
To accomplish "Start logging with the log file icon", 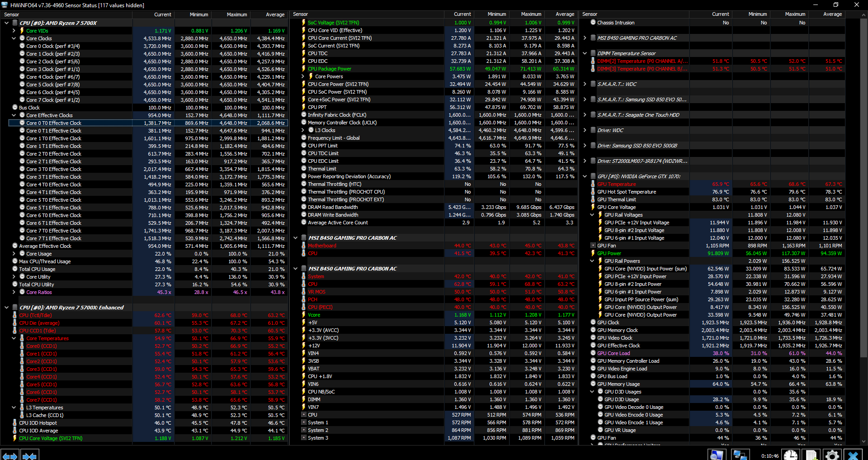I will [811, 455].
